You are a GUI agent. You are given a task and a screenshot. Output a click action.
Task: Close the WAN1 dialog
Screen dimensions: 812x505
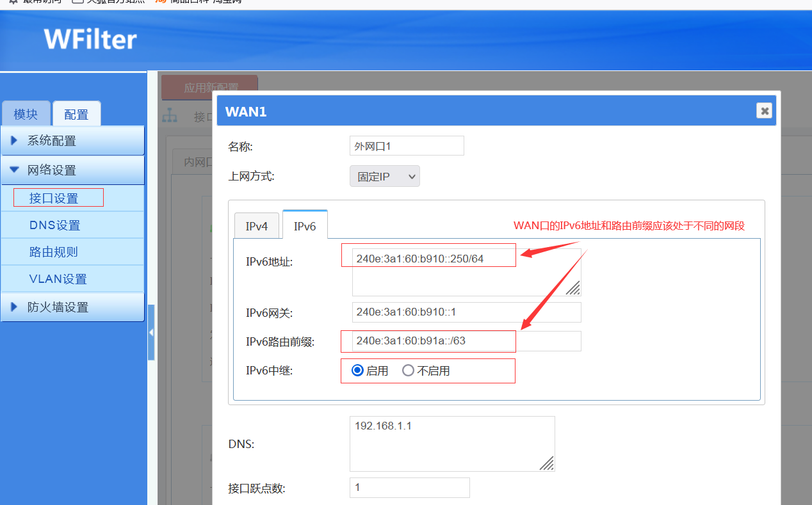pyautogui.click(x=763, y=111)
